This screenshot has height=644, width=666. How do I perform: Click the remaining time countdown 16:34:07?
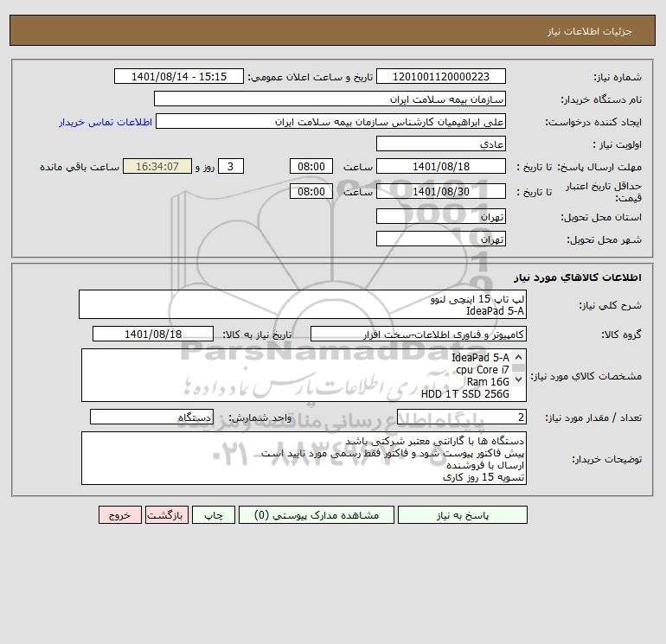coord(157,167)
